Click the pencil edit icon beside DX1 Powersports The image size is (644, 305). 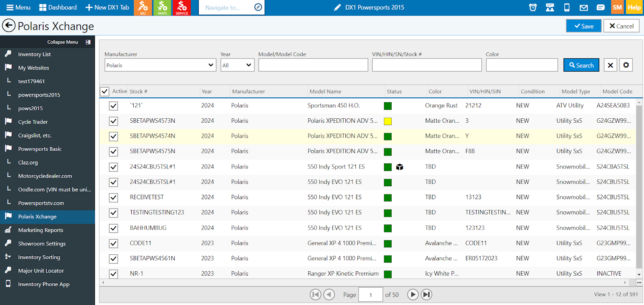(x=337, y=7)
